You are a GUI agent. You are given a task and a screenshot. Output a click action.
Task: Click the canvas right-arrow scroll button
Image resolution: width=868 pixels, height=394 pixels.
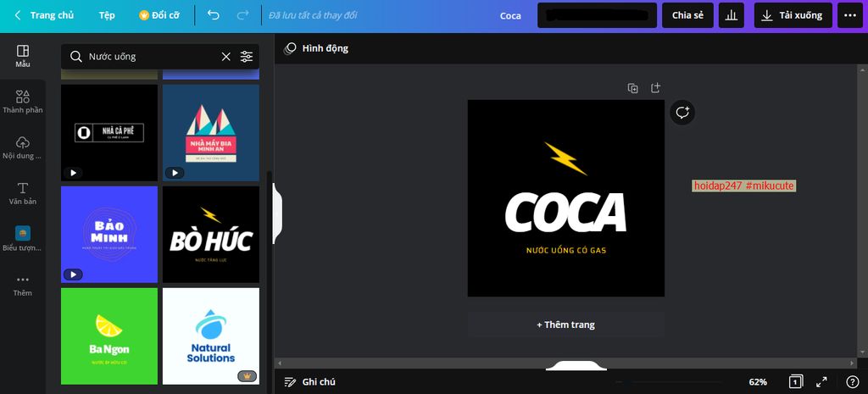coord(853,363)
